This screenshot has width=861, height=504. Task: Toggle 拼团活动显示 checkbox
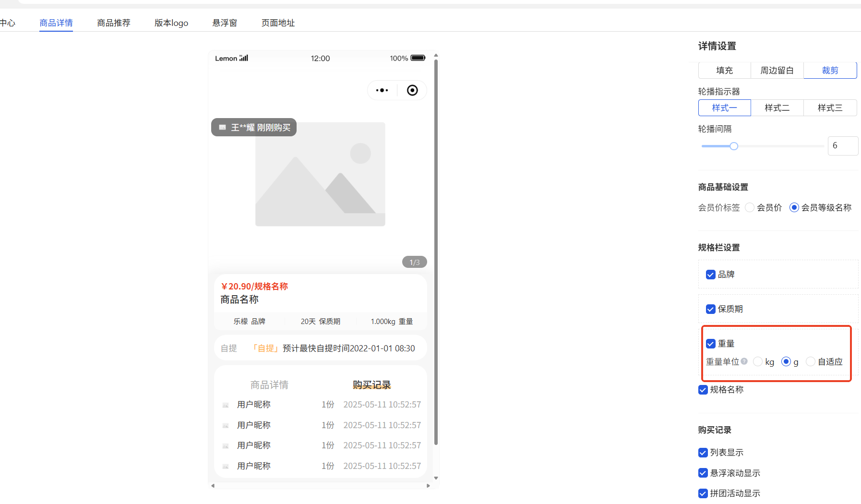click(703, 493)
